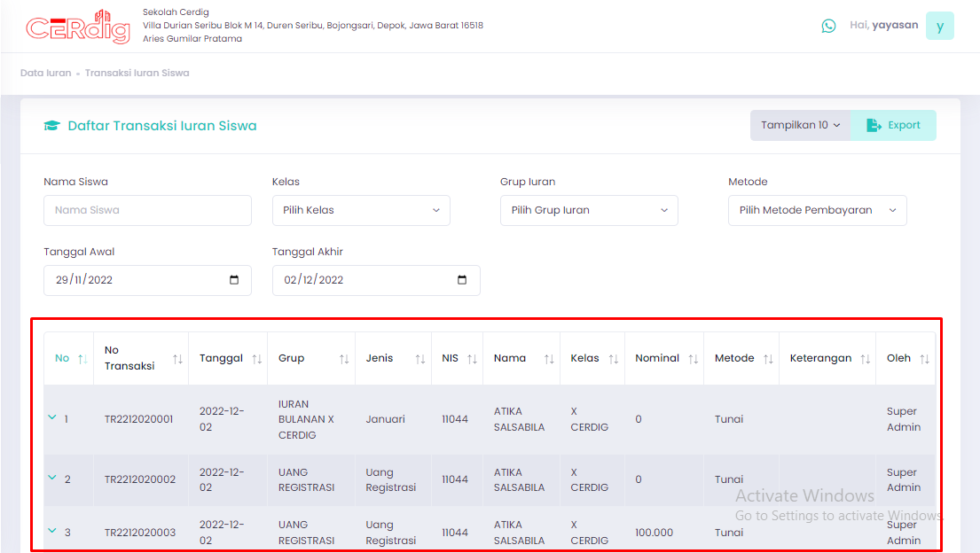Sort by Nama column arrows

549,359
